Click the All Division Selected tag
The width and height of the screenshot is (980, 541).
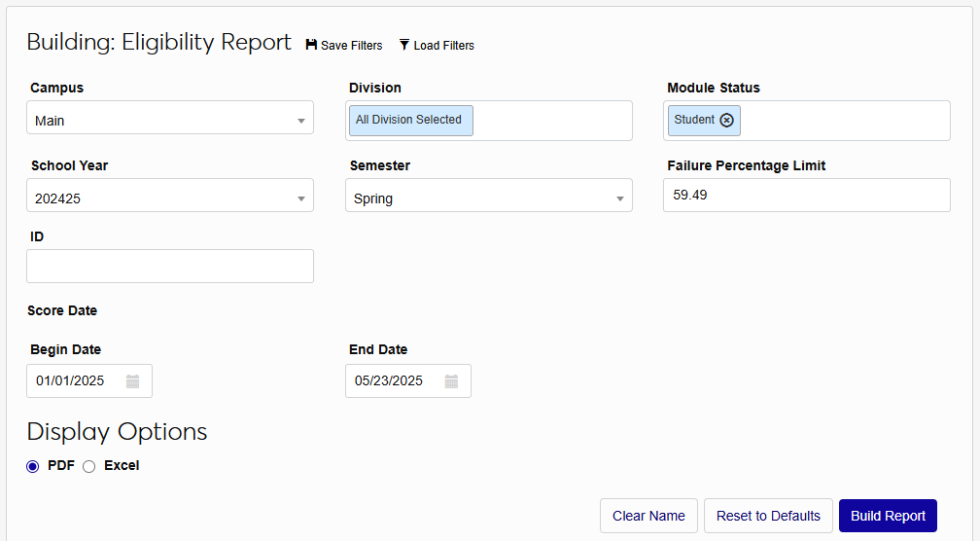tap(409, 120)
